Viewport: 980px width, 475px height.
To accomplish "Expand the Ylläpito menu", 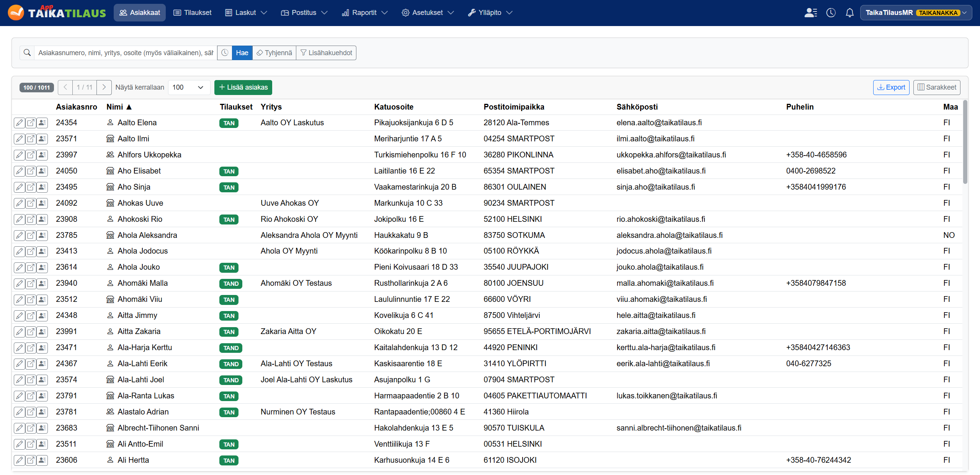I will pyautogui.click(x=490, y=13).
